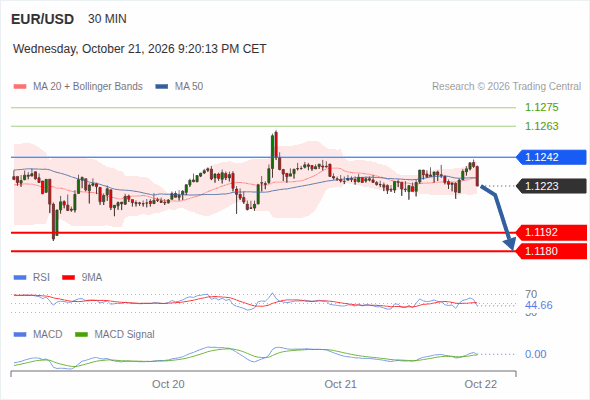Viewport: 590px width, 400px height.
Task: Click the pink MA 20 legend swatch
Action: (20, 87)
